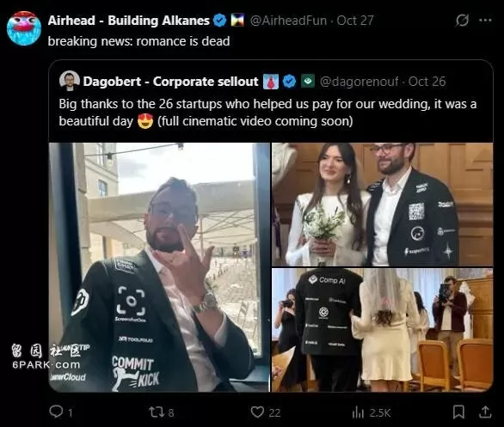Open the @AirheadFun handle link
Viewport: 504px width, 427px height.
[288, 21]
